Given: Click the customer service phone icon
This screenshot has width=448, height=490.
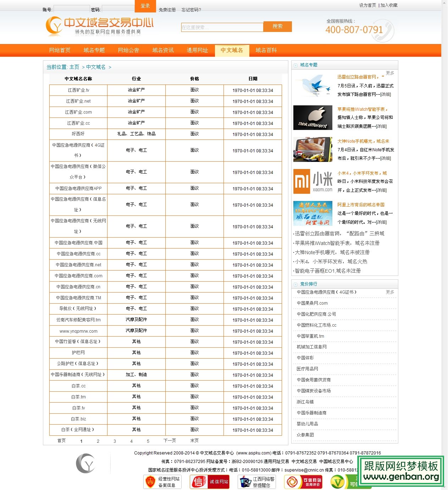Looking at the screenshot, I should tap(384, 31).
